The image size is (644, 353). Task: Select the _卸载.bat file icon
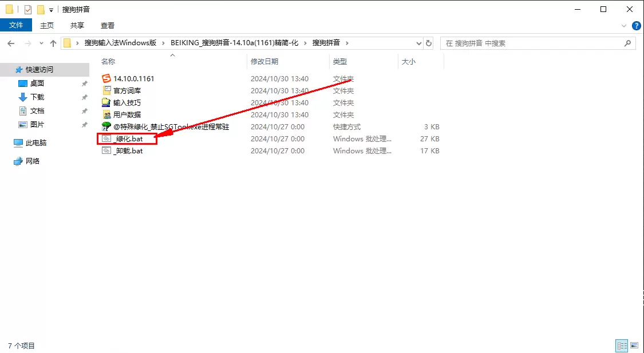(x=106, y=150)
